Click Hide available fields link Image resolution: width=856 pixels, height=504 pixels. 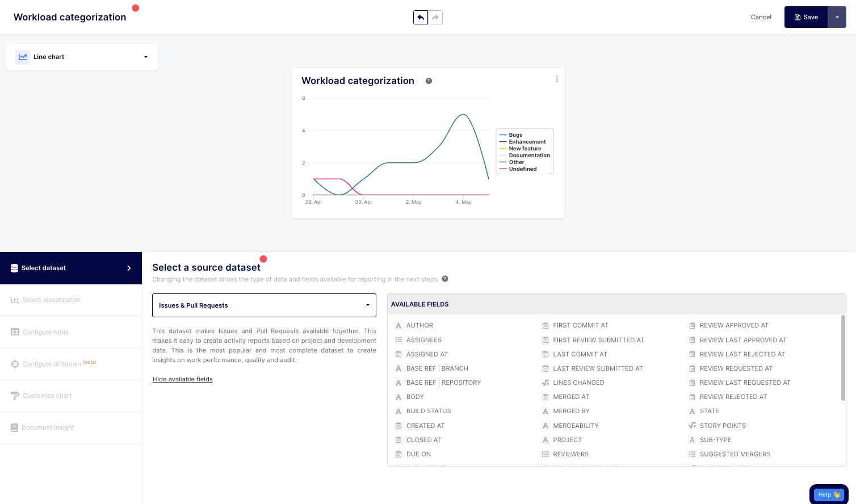(183, 379)
